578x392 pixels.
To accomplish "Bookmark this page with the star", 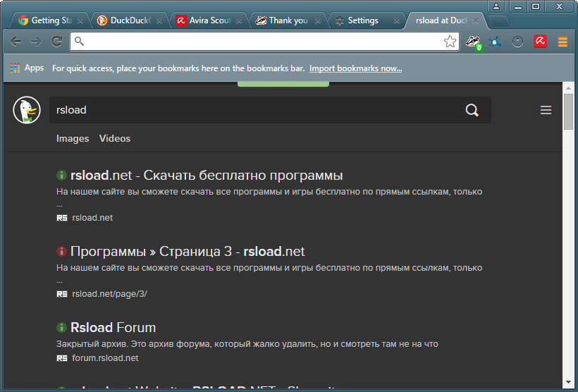I will point(450,42).
